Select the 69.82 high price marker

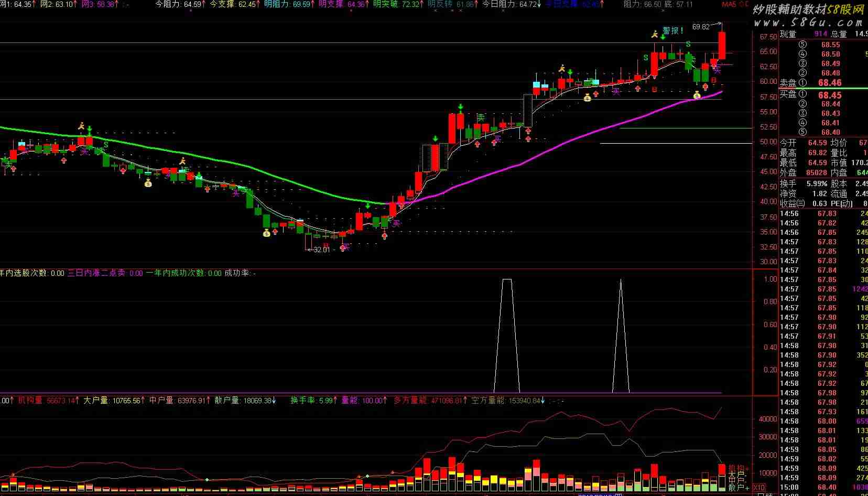701,27
